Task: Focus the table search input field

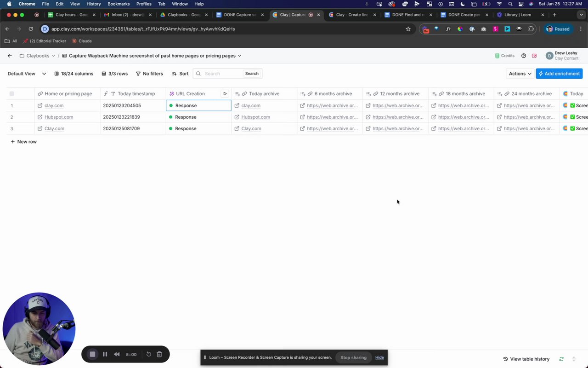Action: (223, 74)
